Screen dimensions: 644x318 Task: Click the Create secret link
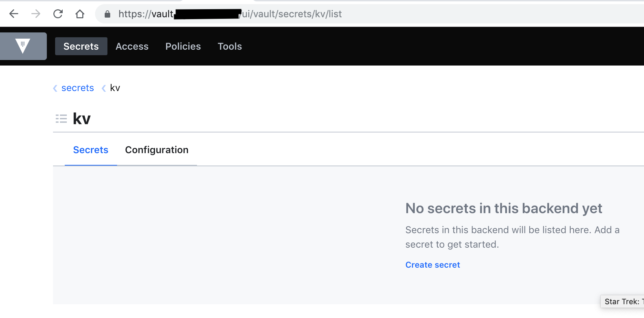click(x=432, y=265)
